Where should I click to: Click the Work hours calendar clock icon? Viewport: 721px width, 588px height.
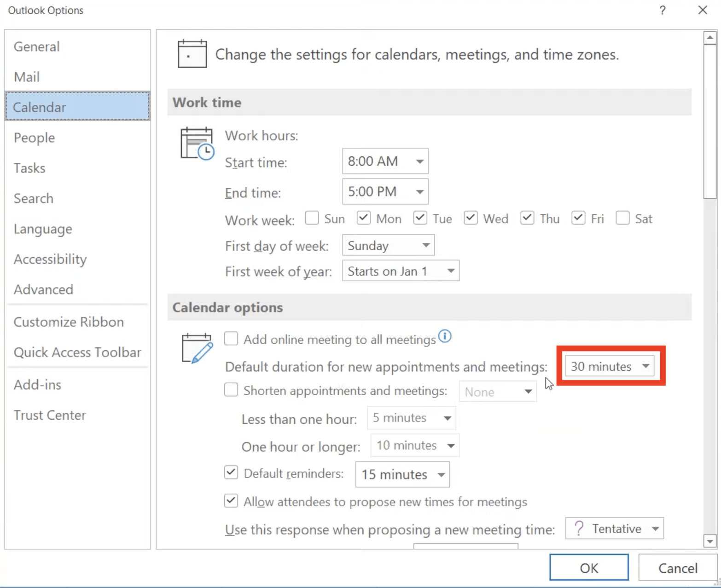tap(198, 144)
